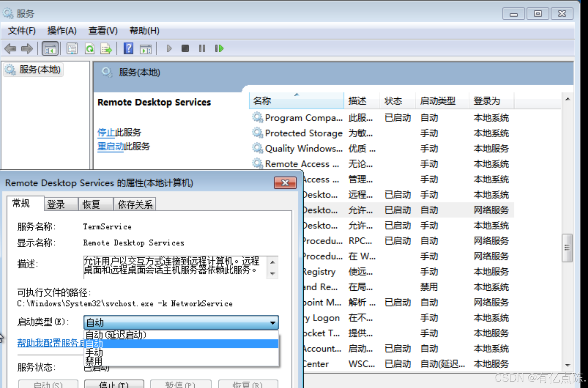Open the 启动类型 combo box
The image size is (588, 388).
click(x=181, y=323)
